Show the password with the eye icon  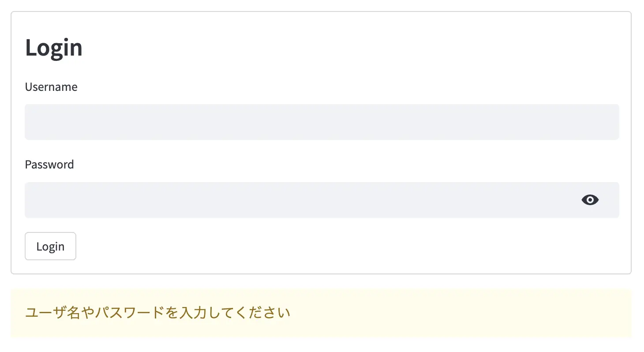(590, 200)
